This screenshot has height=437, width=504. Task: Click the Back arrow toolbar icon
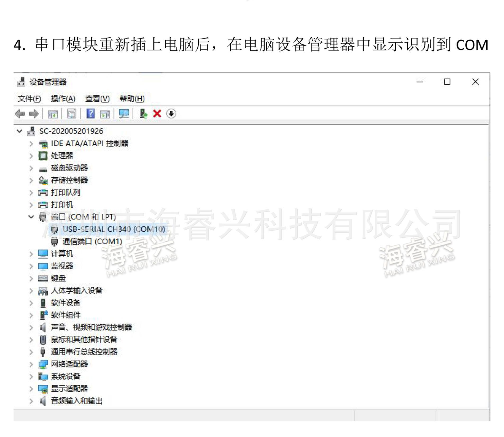click(x=20, y=114)
